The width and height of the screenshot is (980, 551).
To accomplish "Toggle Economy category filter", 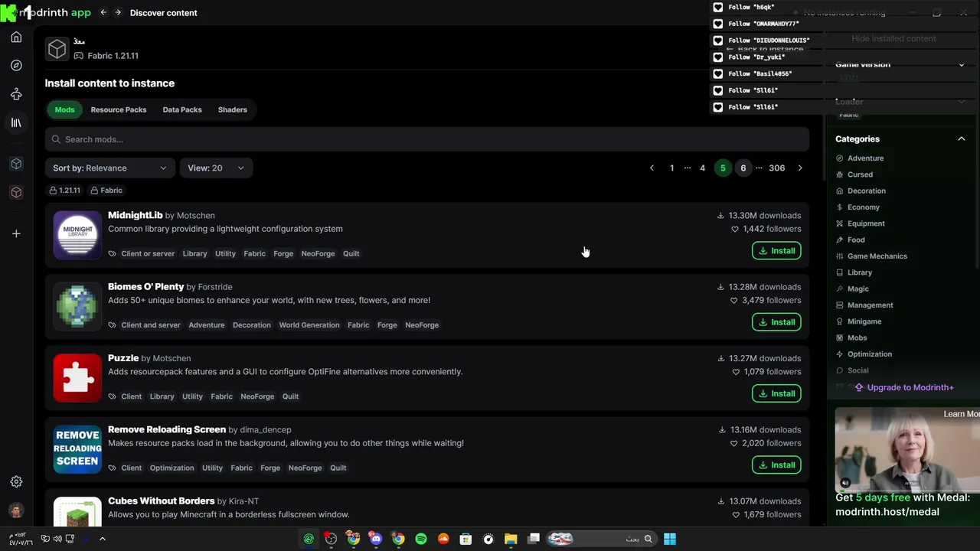I will [x=857, y=207].
